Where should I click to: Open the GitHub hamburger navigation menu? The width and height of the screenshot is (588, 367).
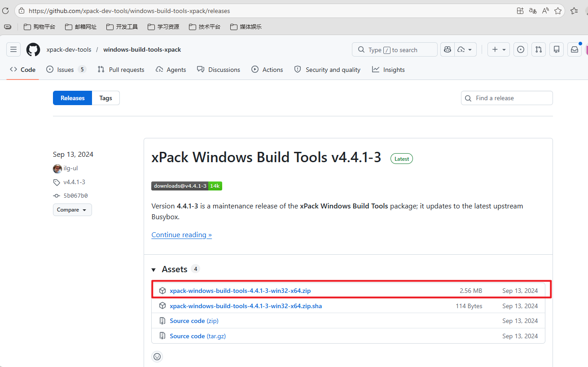click(13, 49)
